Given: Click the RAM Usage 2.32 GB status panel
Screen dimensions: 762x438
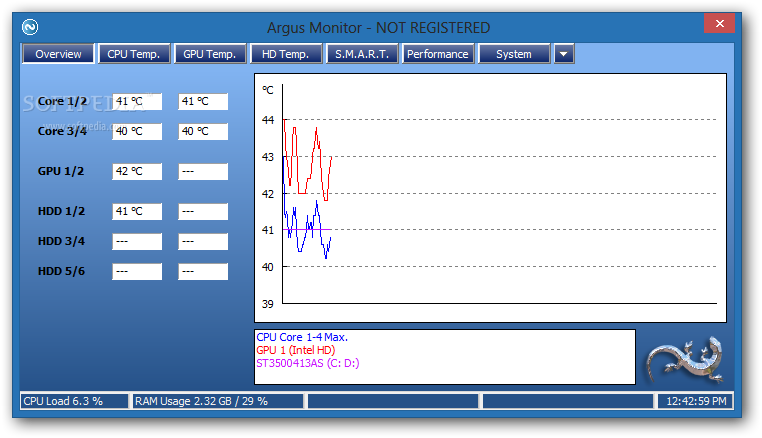Looking at the screenshot, I should (x=218, y=401).
